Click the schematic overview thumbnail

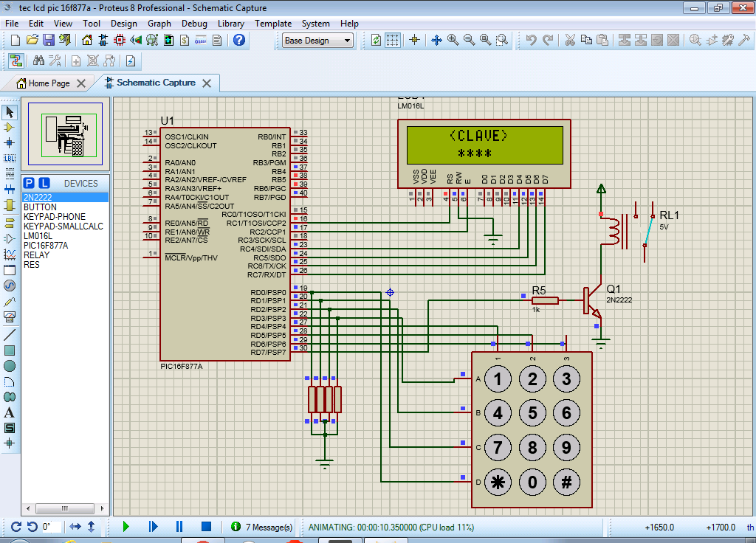[65, 134]
